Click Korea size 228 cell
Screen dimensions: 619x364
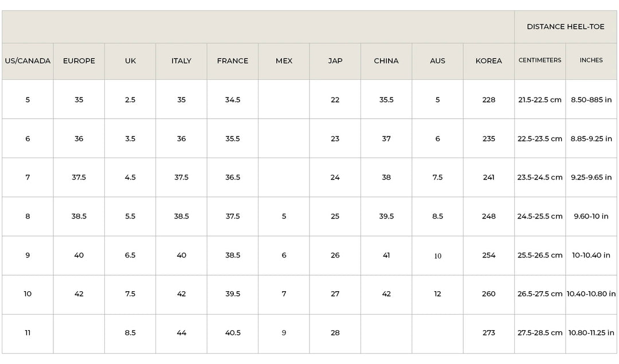click(x=489, y=100)
